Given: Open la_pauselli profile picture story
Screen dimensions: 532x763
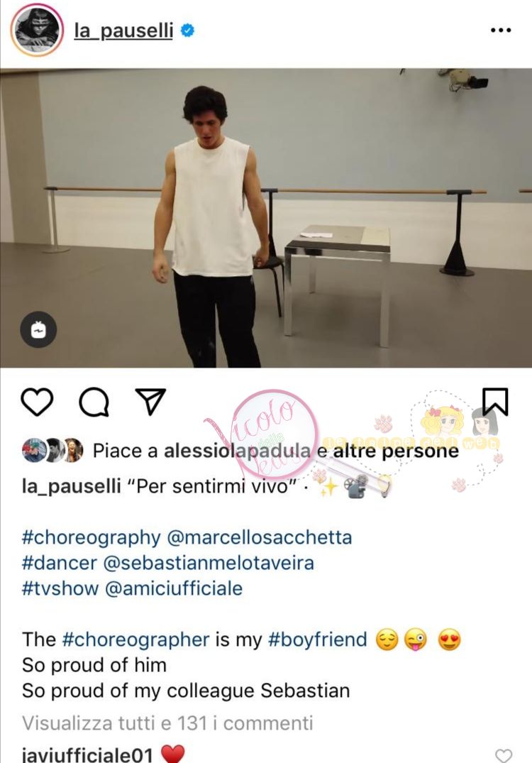Looking at the screenshot, I should click(x=37, y=31).
